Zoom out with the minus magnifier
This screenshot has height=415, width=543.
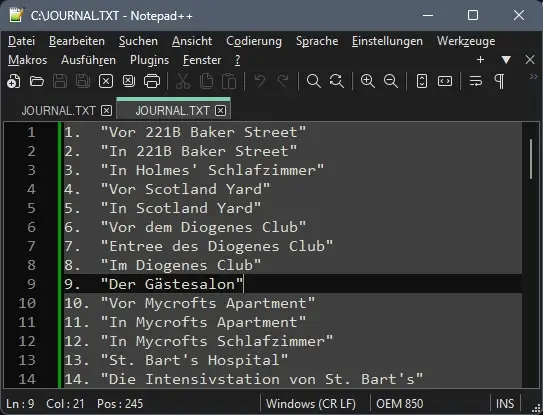click(x=391, y=81)
